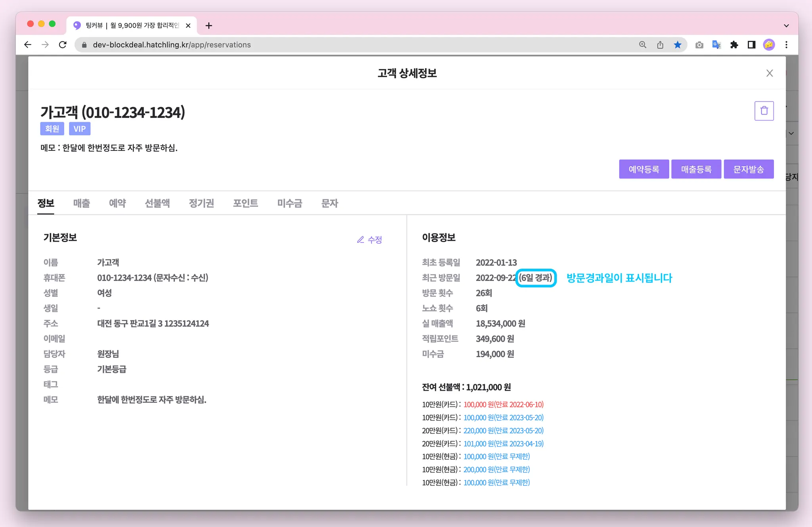
Task: Toggle the browser side panel icon
Action: pyautogui.click(x=751, y=45)
